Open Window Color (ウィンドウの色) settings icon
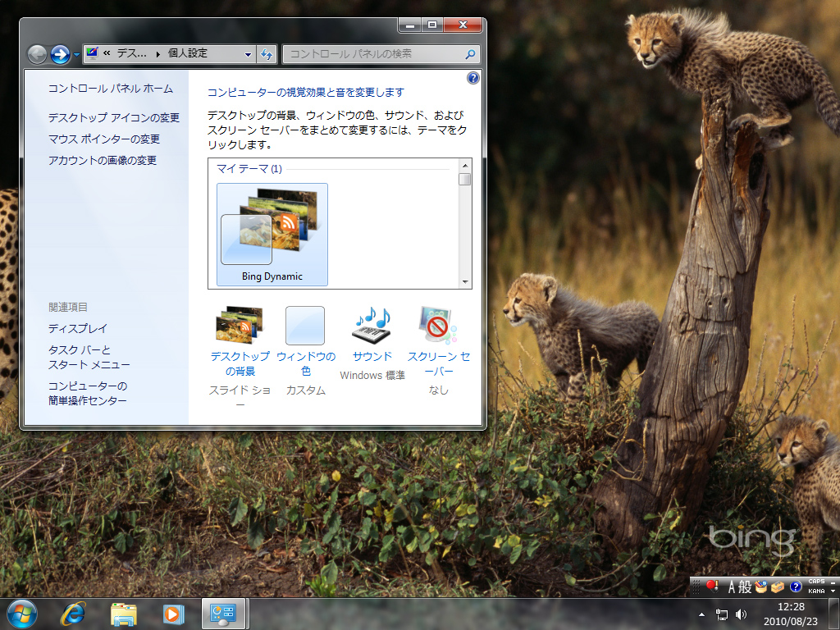 pyautogui.click(x=306, y=326)
